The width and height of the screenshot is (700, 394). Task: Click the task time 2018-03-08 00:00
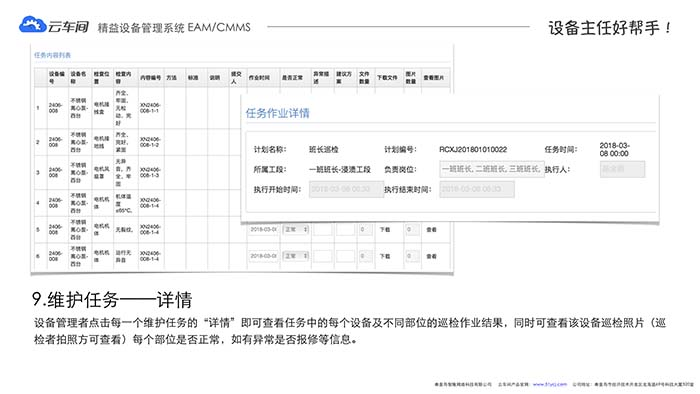(x=614, y=149)
